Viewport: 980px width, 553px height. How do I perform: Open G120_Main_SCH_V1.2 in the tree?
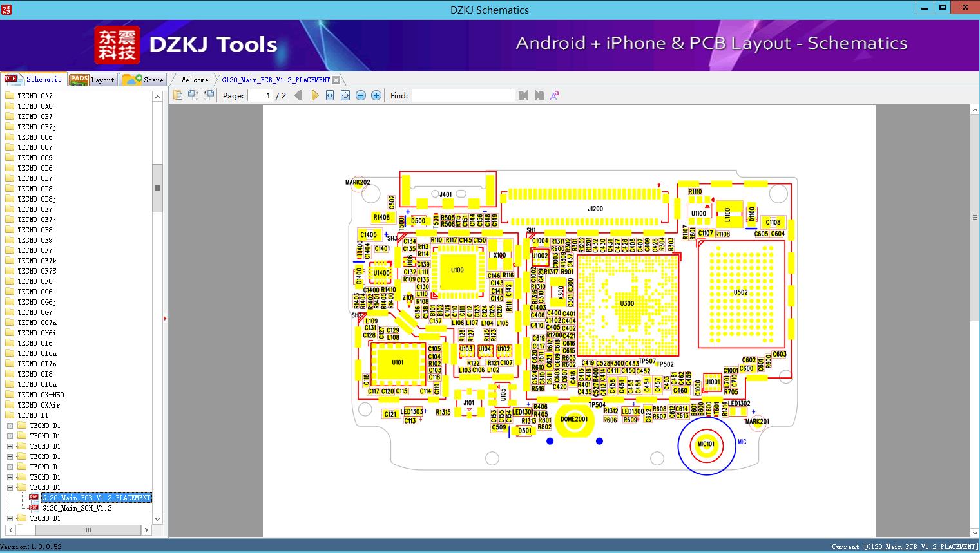[x=77, y=508]
